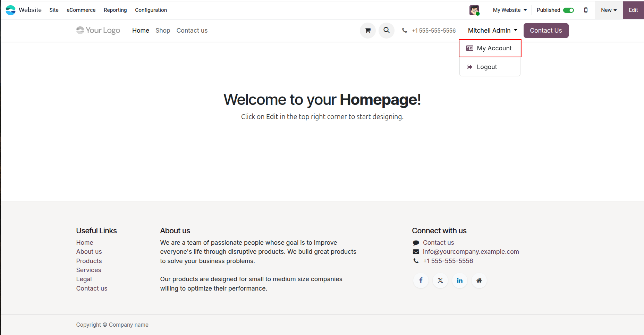This screenshot has width=644, height=335.
Task: Open the Reporting menu
Action: pyautogui.click(x=115, y=10)
